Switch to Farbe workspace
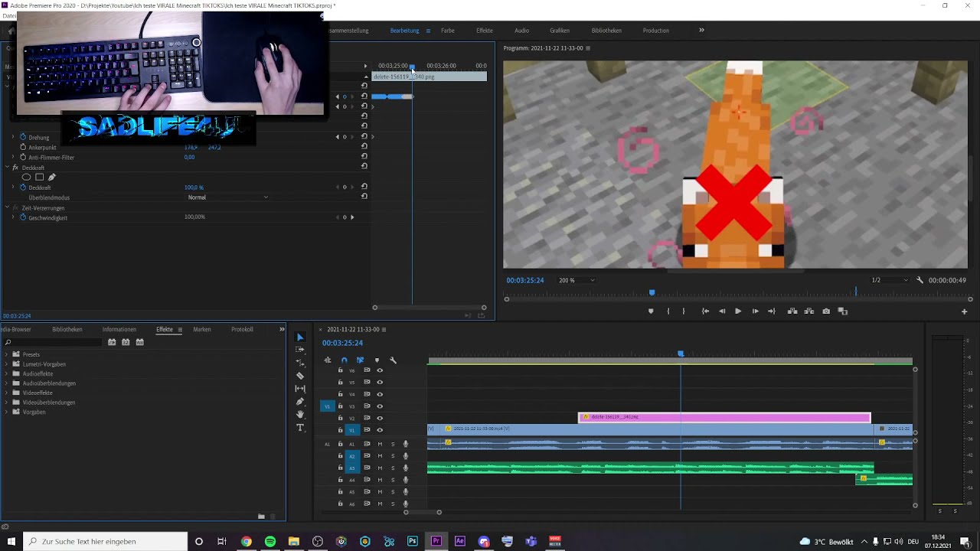980x551 pixels. pyautogui.click(x=448, y=31)
